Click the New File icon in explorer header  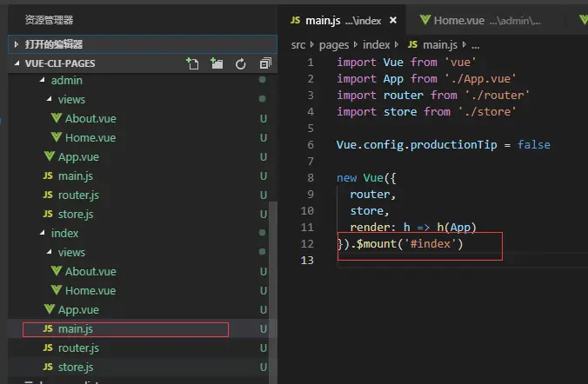click(x=192, y=63)
